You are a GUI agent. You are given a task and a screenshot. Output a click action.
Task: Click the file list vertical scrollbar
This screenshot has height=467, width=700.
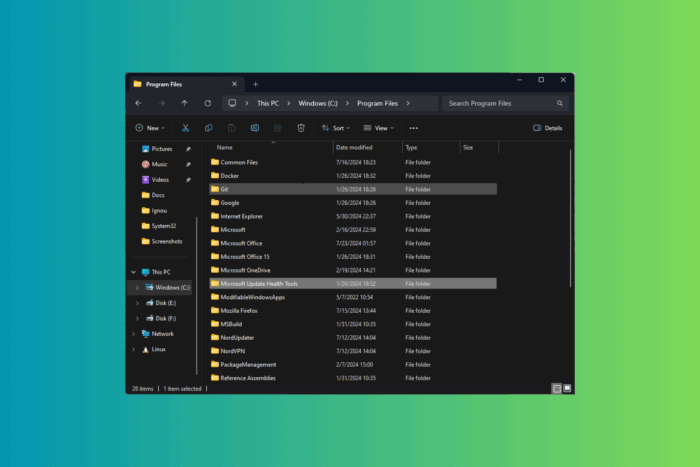571,218
